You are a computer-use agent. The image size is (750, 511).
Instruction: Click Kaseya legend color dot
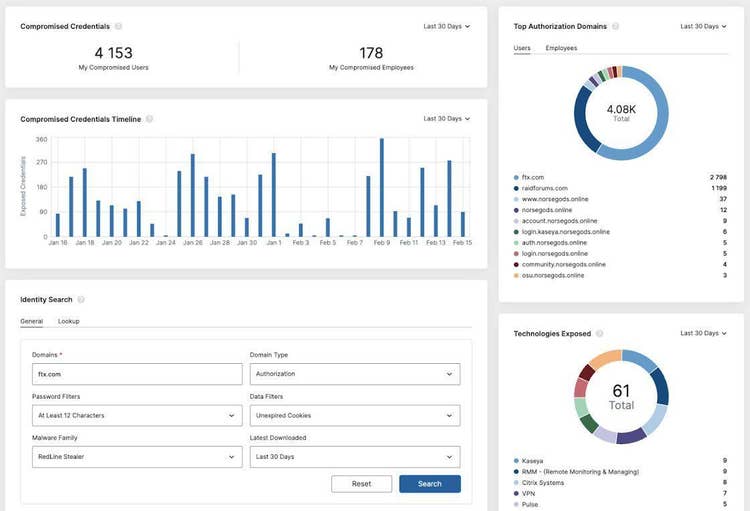pos(515,460)
